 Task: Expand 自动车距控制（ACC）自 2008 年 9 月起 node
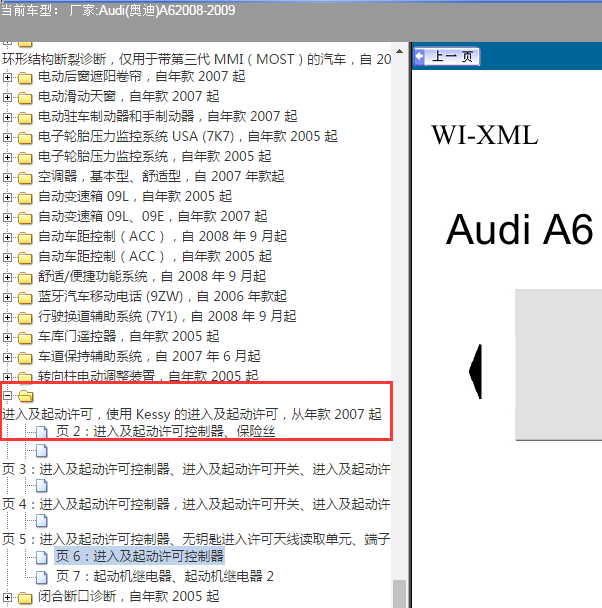coord(7,237)
